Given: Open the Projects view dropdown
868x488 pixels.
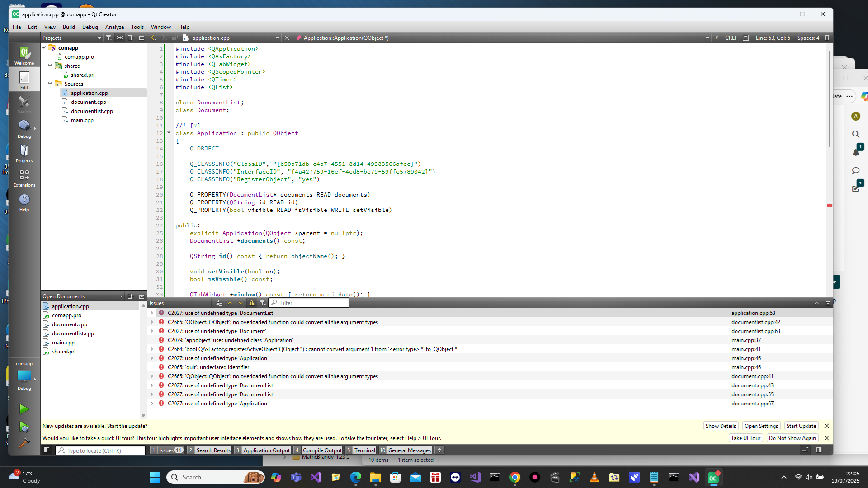Looking at the screenshot, I should click(x=71, y=38).
